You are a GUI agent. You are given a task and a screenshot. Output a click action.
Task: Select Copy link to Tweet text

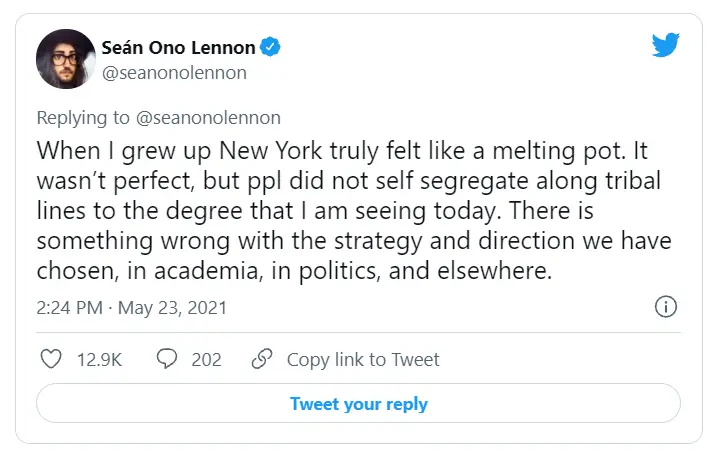coord(363,360)
